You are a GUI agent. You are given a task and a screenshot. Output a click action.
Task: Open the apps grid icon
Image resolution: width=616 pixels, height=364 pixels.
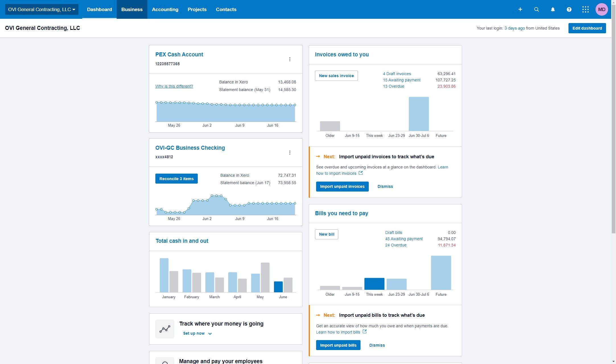coord(585,9)
